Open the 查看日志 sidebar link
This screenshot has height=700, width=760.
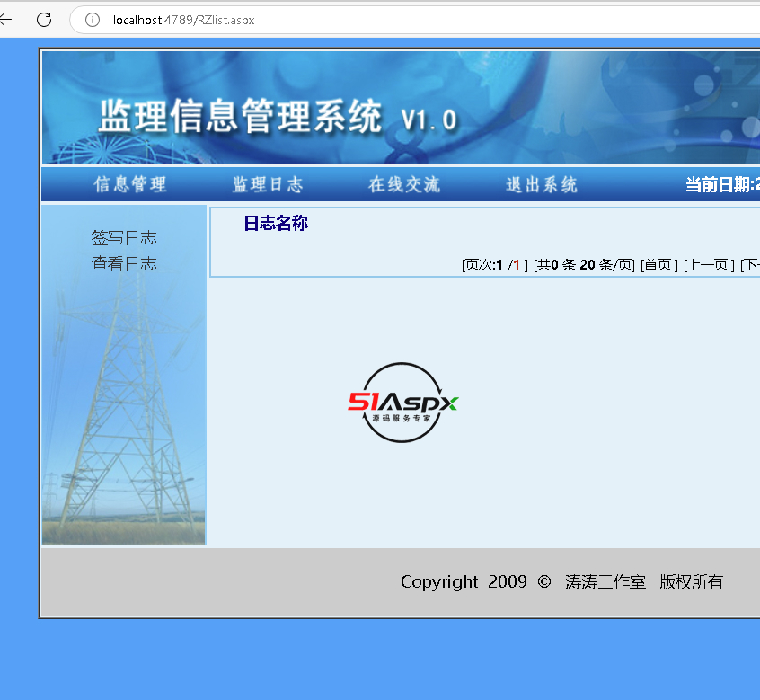pyautogui.click(x=124, y=264)
